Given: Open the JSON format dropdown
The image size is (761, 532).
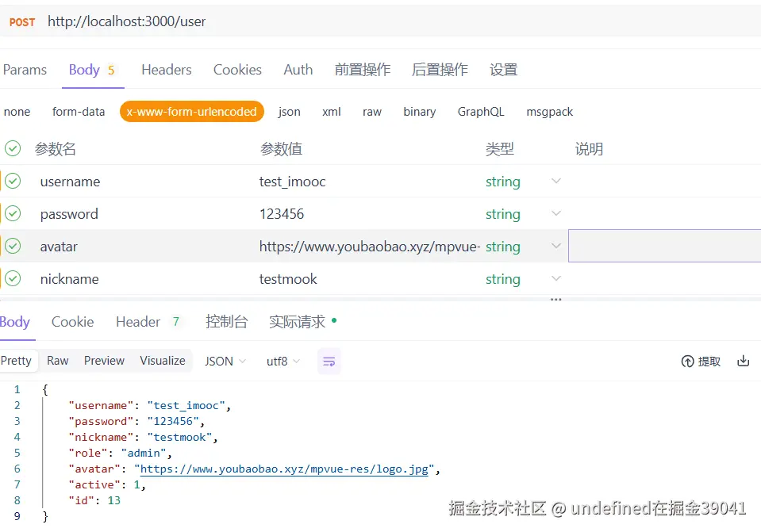Looking at the screenshot, I should (225, 362).
